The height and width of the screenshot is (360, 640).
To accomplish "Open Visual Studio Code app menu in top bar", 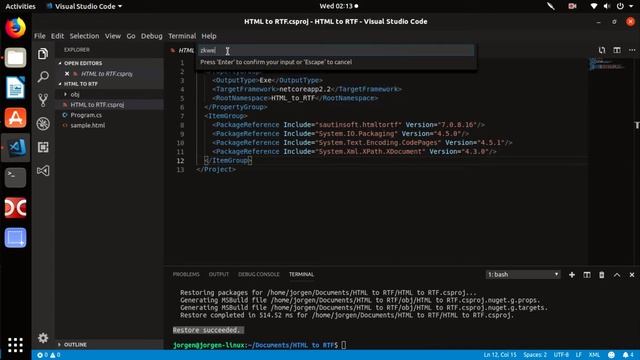I will coord(84,6).
